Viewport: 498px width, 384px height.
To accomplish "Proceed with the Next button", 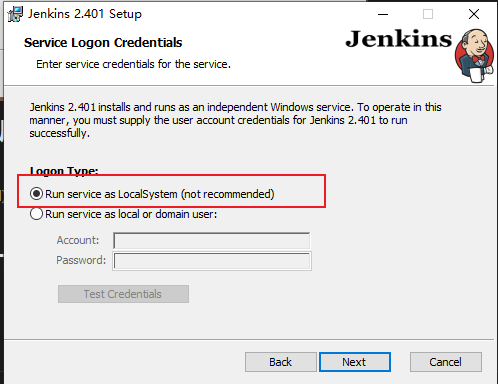I will [x=355, y=362].
